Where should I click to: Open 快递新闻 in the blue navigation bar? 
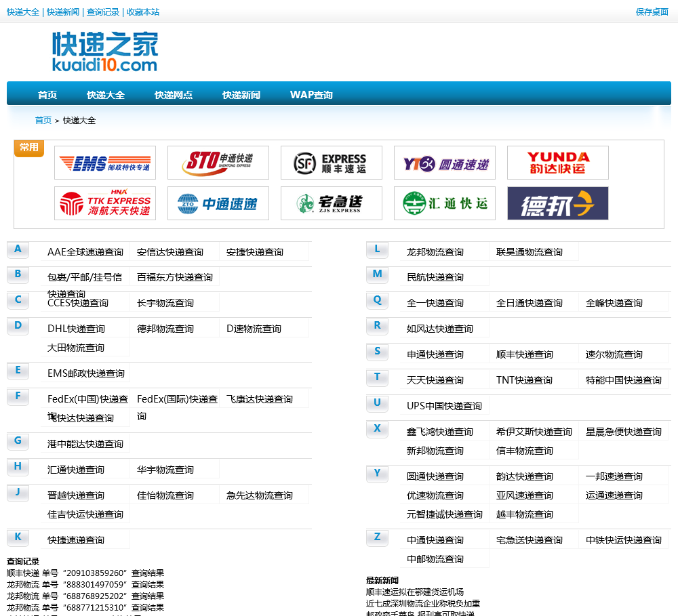coord(241,95)
